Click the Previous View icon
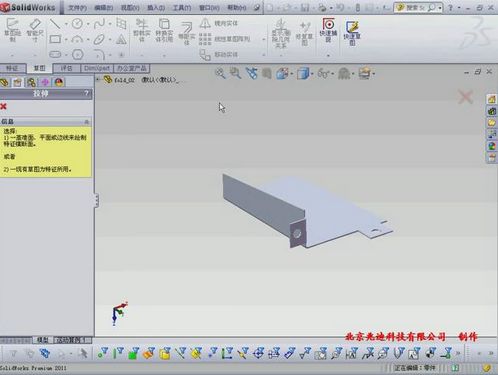 pyautogui.click(x=251, y=73)
